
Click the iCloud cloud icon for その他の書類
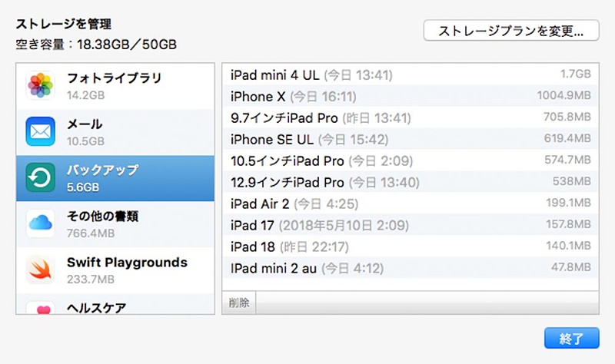click(x=41, y=223)
